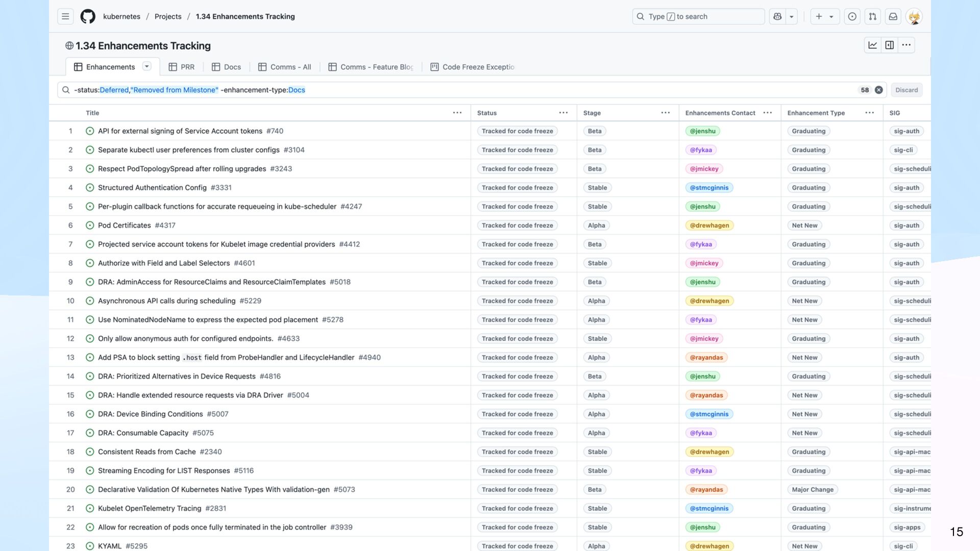Image resolution: width=980 pixels, height=551 pixels.
Task: Click open-issue icon for Streaming Encoding row
Action: coord(90,470)
